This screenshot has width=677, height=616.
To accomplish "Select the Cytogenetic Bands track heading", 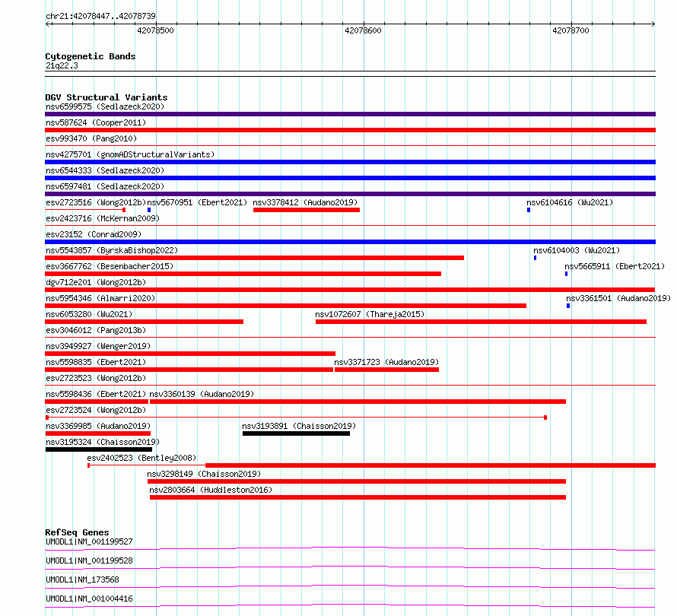I will pyautogui.click(x=91, y=56).
